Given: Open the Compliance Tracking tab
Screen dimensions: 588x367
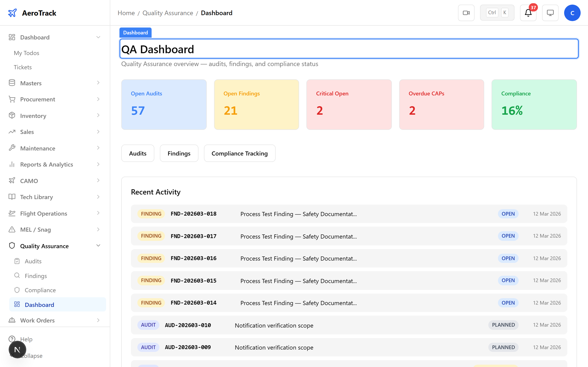Looking at the screenshot, I should click(239, 153).
